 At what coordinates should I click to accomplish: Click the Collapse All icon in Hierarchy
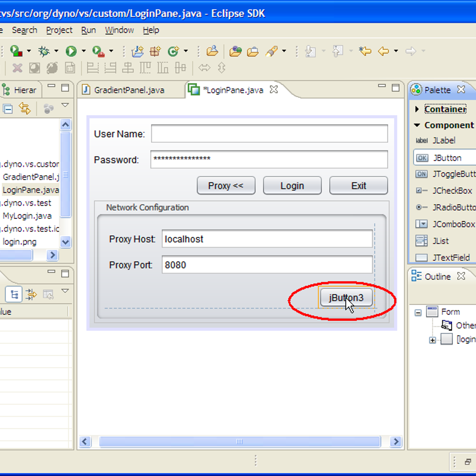(8, 108)
